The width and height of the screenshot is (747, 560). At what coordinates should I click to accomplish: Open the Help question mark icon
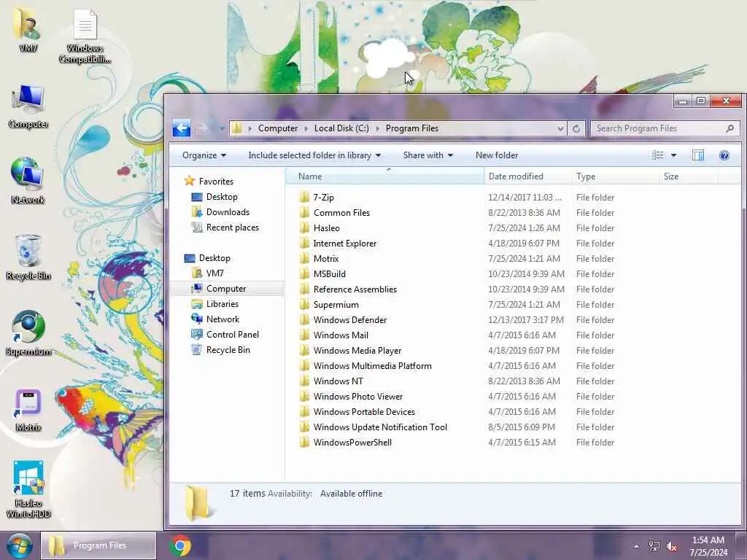coord(724,155)
